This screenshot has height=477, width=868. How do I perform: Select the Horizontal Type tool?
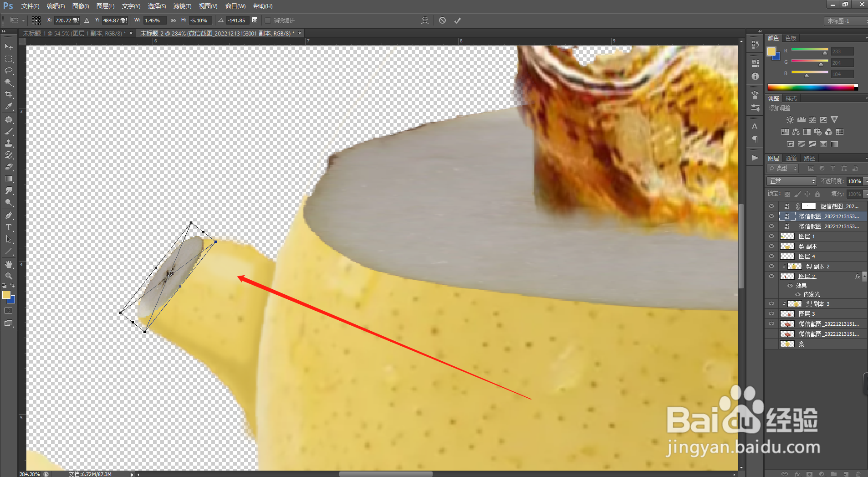point(9,227)
